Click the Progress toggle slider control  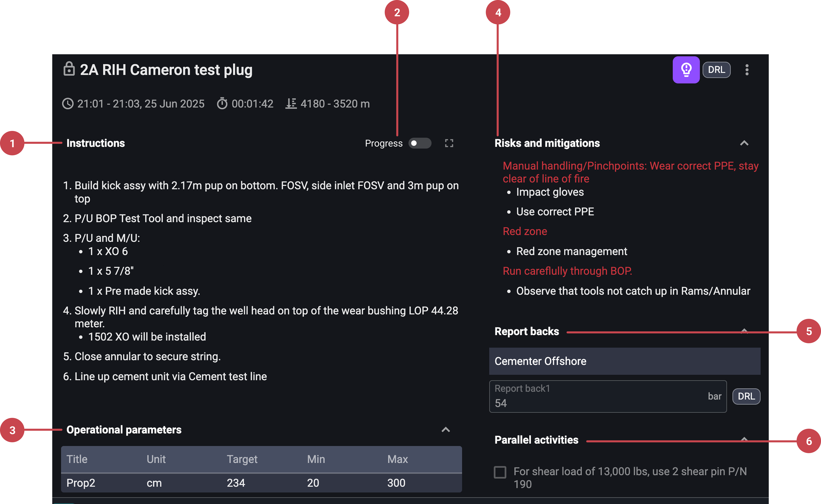click(420, 143)
